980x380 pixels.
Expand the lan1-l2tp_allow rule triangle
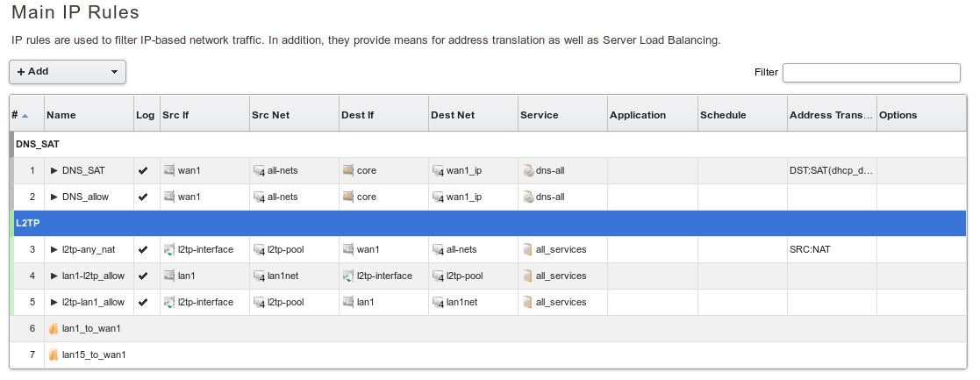(x=54, y=276)
